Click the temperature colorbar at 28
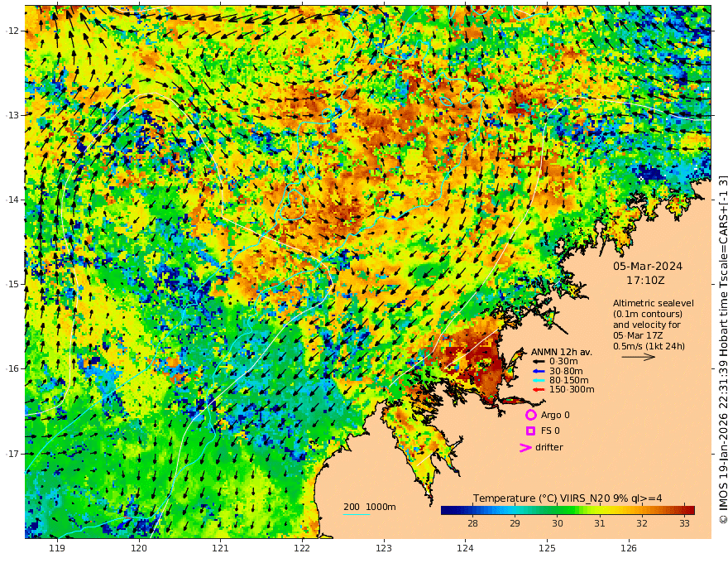Viewport: 728px width, 563px height. [x=472, y=510]
